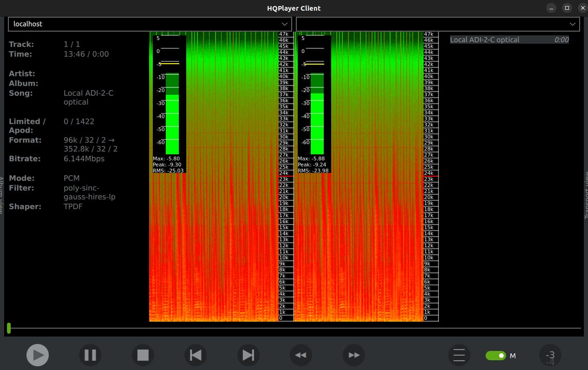Toggle the green M switch
588x370 pixels.
(x=496, y=356)
